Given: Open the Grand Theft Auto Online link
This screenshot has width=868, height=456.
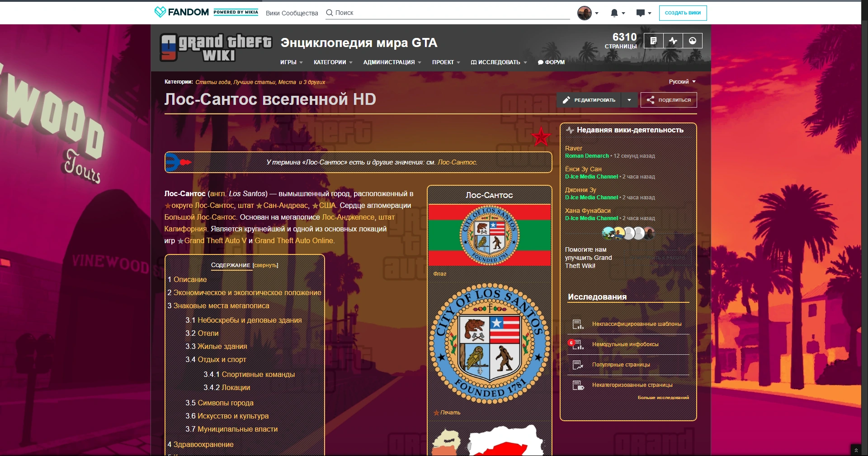Looking at the screenshot, I should click(x=294, y=241).
